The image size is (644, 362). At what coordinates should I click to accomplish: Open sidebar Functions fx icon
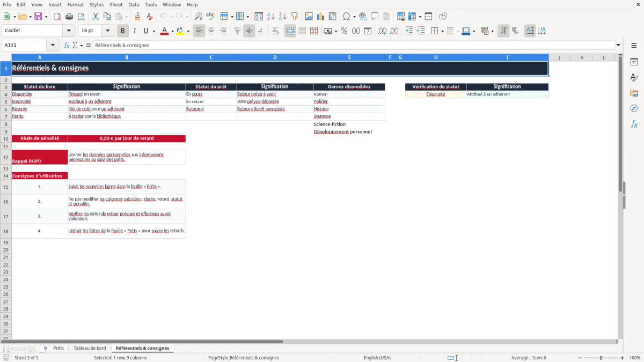click(x=634, y=124)
